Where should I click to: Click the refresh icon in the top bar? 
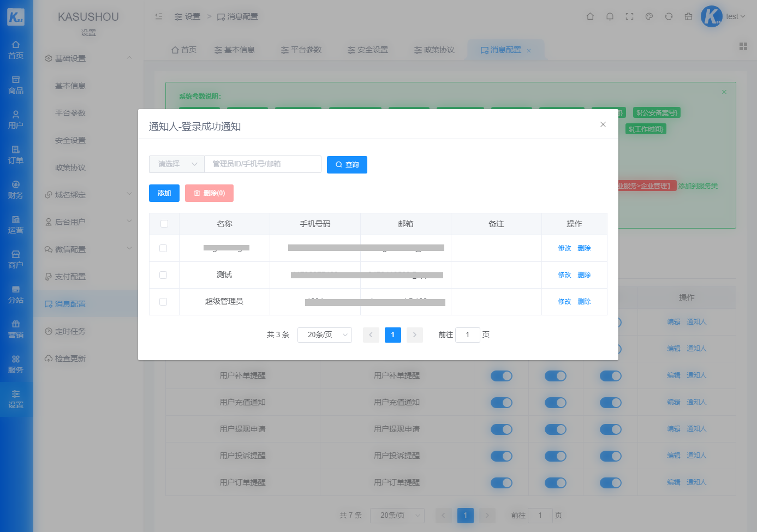click(x=669, y=16)
